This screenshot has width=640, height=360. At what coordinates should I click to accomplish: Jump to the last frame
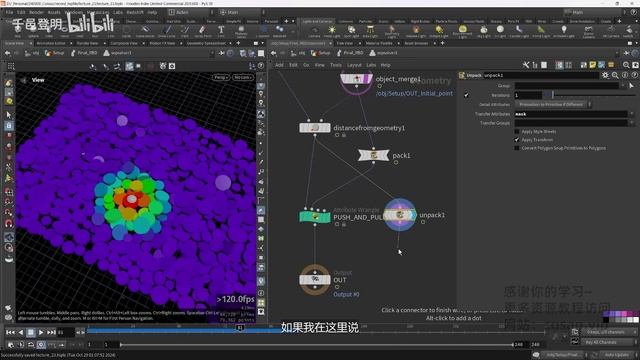pos(51,332)
